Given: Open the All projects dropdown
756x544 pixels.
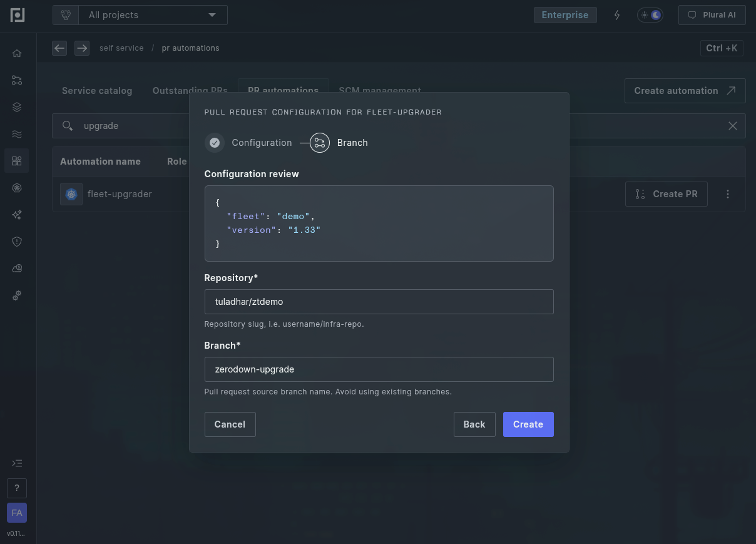Looking at the screenshot, I should [x=152, y=15].
